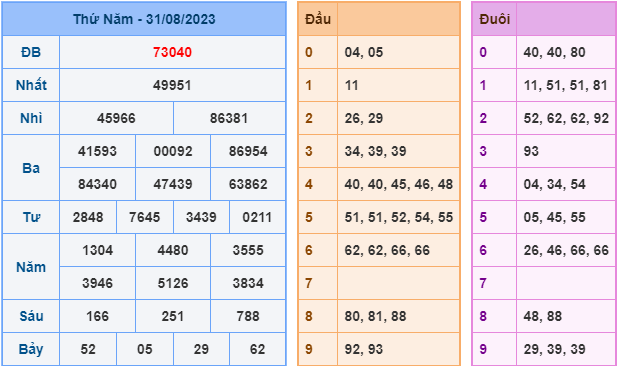Click '40, 40, 80' in the Đuôi table
Viewport: 618px width, 366px height.
pyautogui.click(x=555, y=52)
